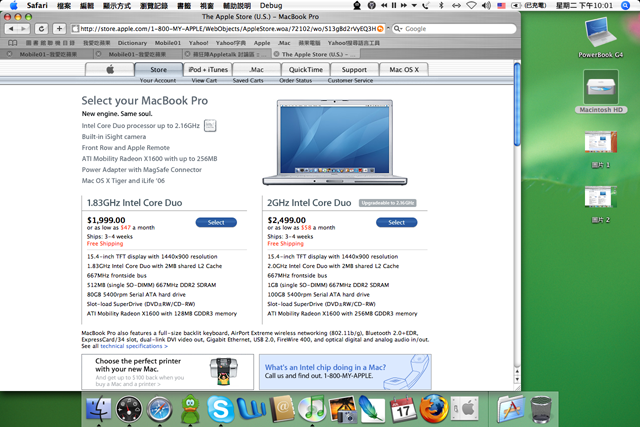The width and height of the screenshot is (640, 427).
Task: Switch to the Store tab
Action: pos(158,69)
